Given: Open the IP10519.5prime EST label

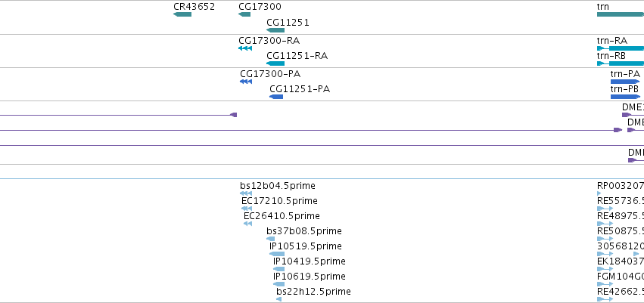Looking at the screenshot, I should point(306,246).
